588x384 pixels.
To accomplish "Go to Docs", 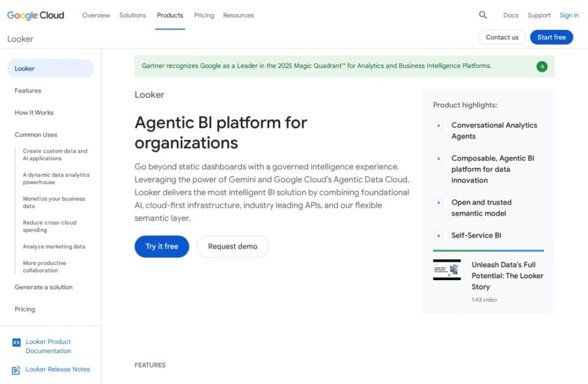I will 510,15.
